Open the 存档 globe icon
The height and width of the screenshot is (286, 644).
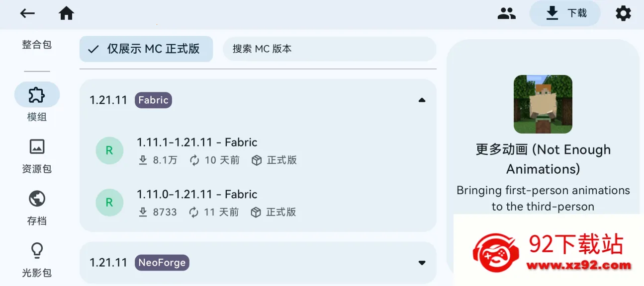37,199
